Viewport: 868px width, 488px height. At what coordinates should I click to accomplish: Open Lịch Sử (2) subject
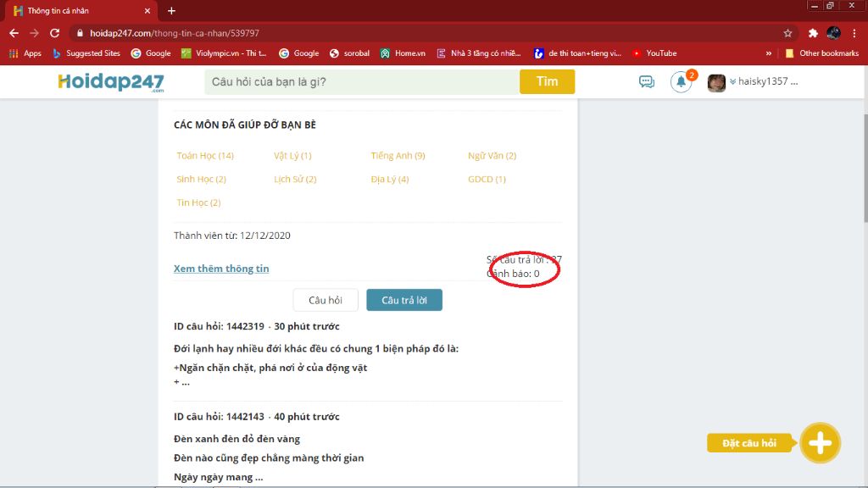[x=295, y=179]
